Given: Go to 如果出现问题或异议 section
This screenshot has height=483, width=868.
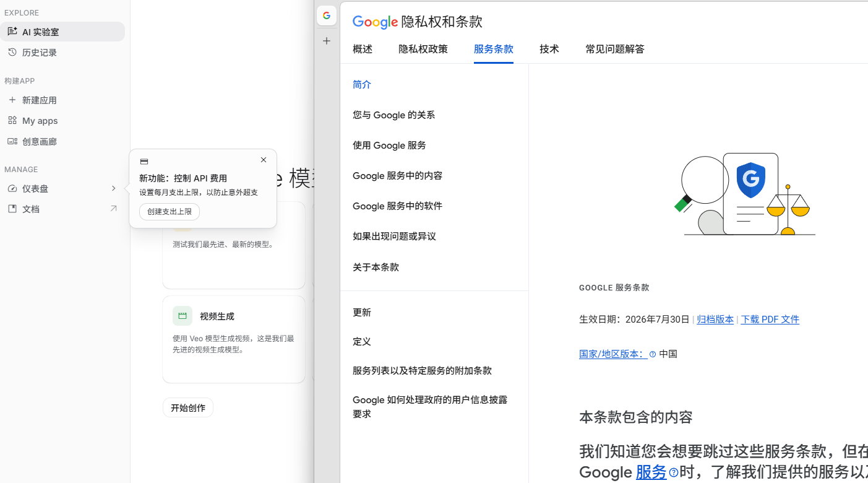Looking at the screenshot, I should click(x=395, y=237).
